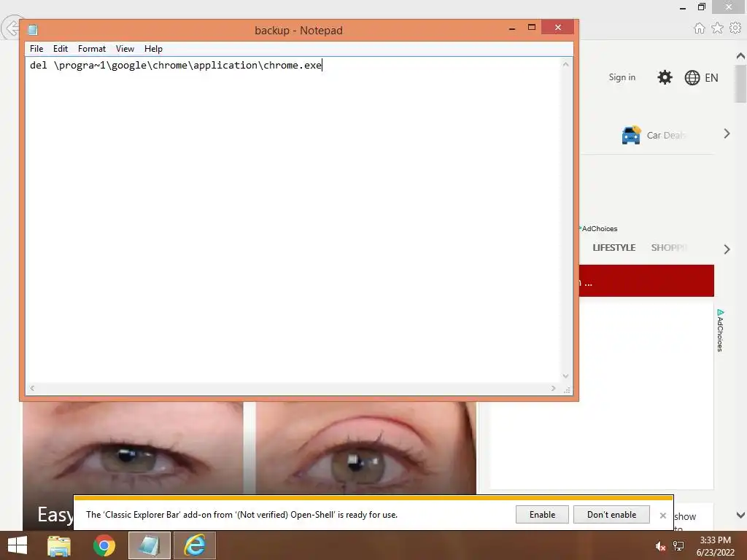Click the browser page scroll up arrow
Image resolution: width=747 pixels, height=560 pixels.
[740, 56]
